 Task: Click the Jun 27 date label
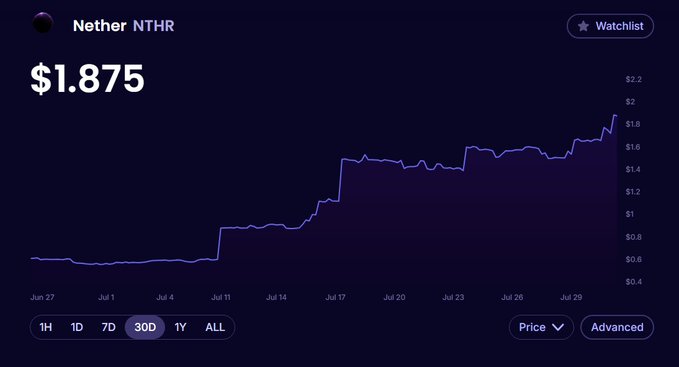click(x=42, y=297)
